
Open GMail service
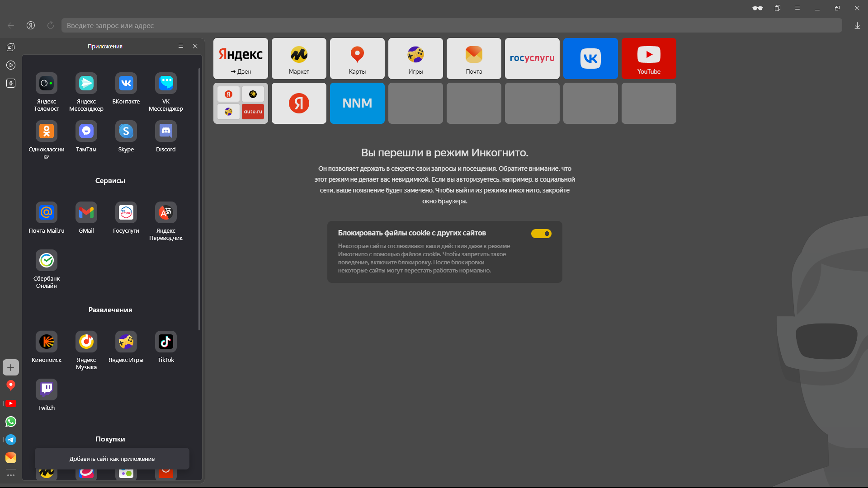point(86,218)
